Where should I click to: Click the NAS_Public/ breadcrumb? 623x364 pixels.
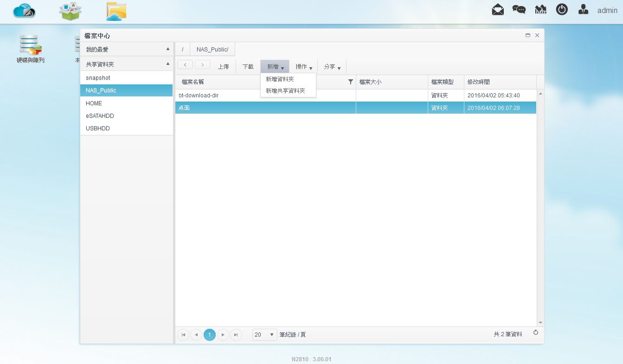[212, 49]
